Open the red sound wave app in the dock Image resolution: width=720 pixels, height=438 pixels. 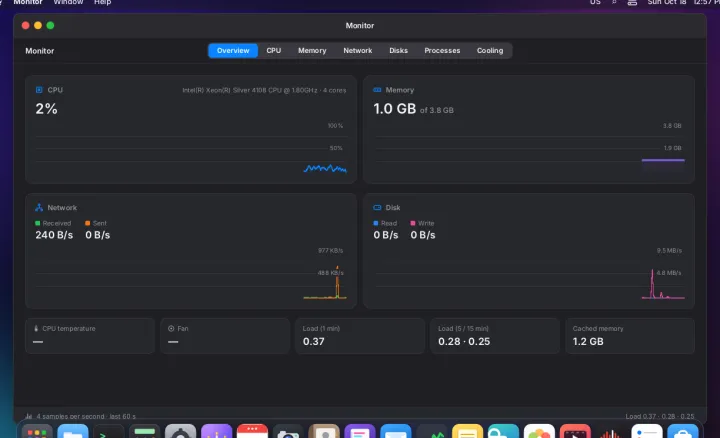tap(611, 432)
